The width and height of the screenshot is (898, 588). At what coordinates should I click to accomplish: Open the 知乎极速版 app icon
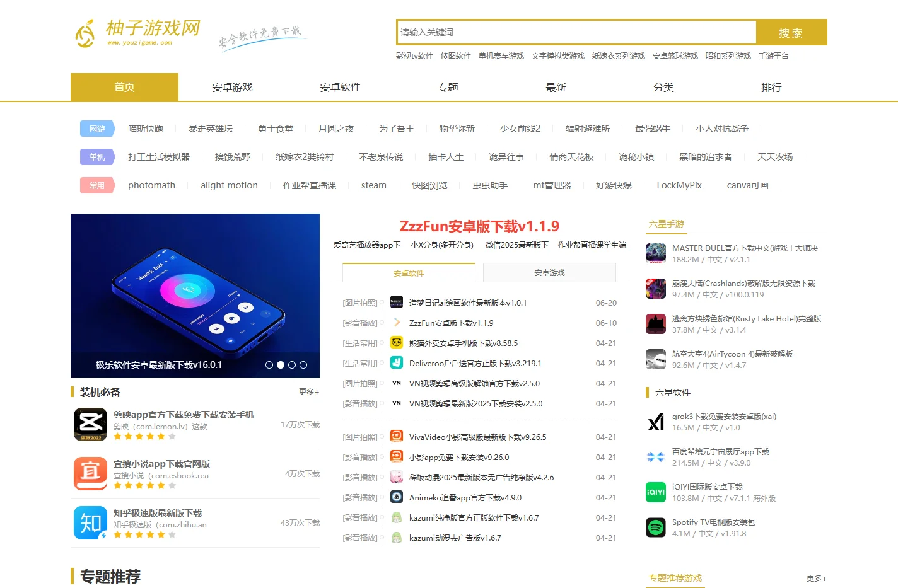90,522
